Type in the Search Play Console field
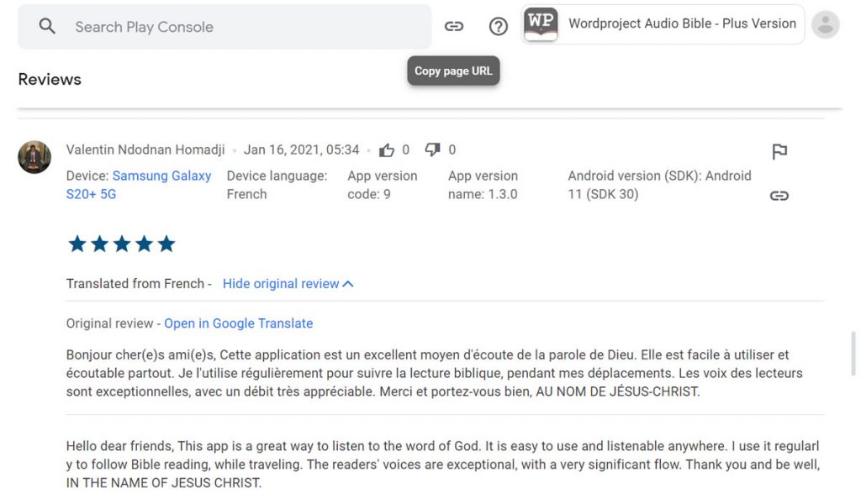 [x=244, y=27]
